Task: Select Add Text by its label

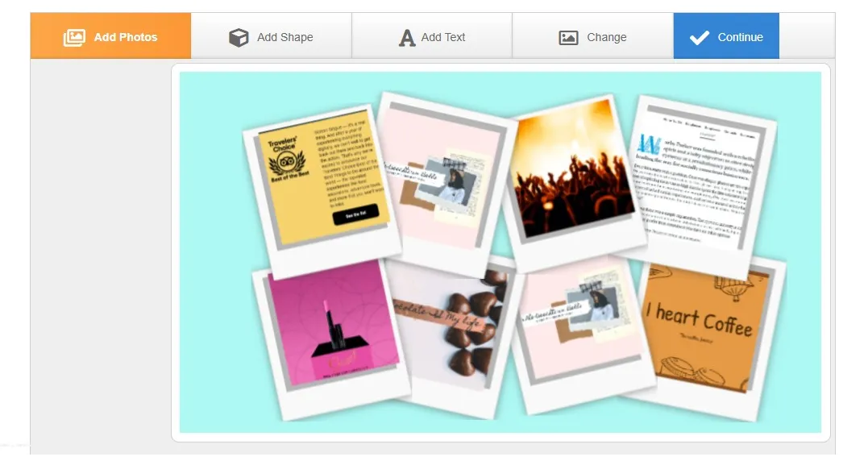Action: tap(442, 37)
